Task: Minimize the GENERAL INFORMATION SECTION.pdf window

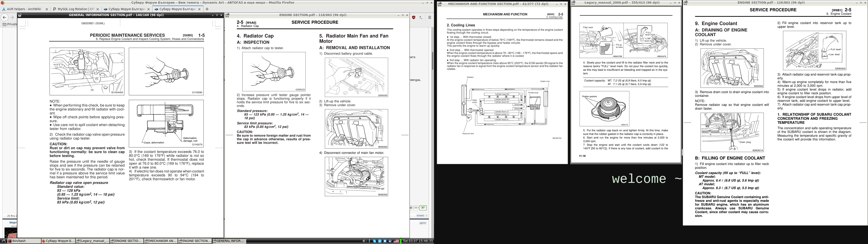Action: [x=213, y=15]
